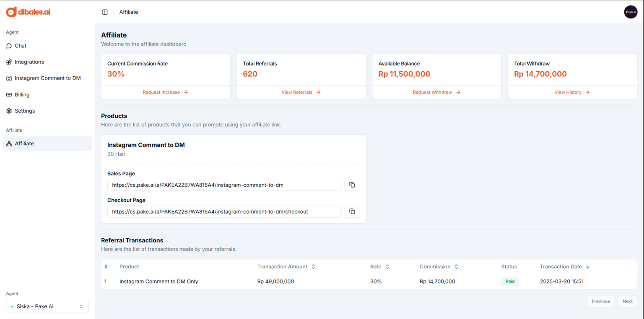Navigate to the Billing page
The width and height of the screenshot is (644, 319).
coord(22,95)
